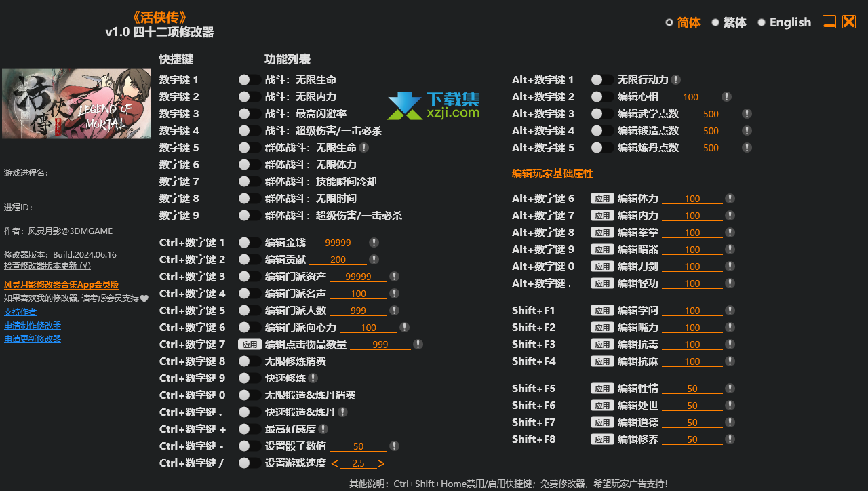Image resolution: width=868 pixels, height=491 pixels.
Task: Increase game speed with right arrow
Action: click(x=381, y=464)
